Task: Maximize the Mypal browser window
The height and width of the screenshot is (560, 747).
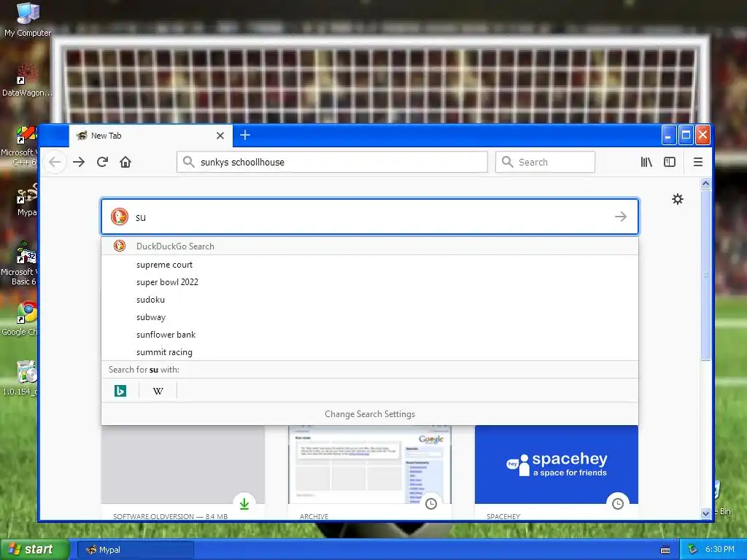Action: click(x=686, y=135)
